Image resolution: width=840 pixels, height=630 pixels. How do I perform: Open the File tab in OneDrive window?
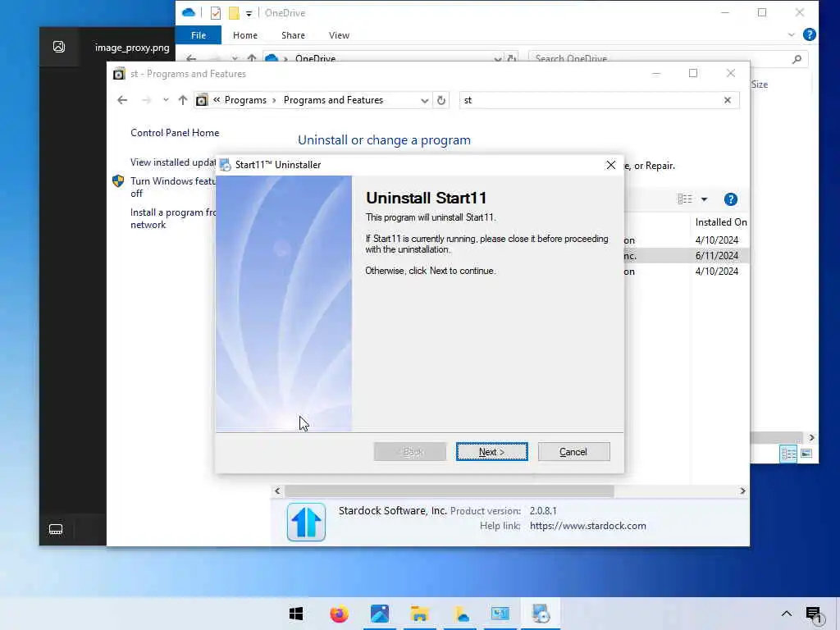(x=199, y=35)
